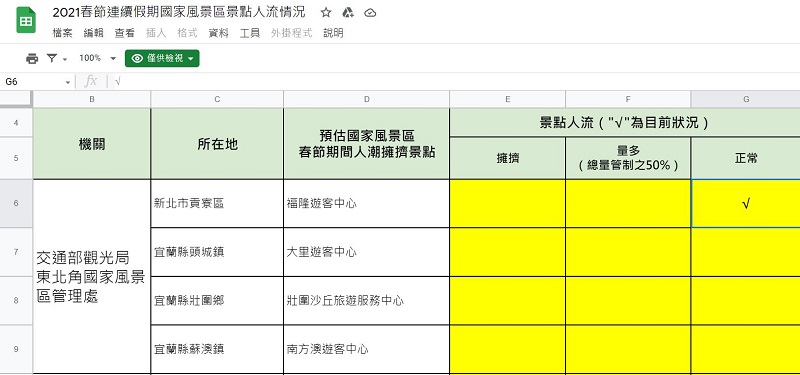Click the 大里遊客中心 cell
Viewport: 800px width, 375px height.
[x=366, y=252]
